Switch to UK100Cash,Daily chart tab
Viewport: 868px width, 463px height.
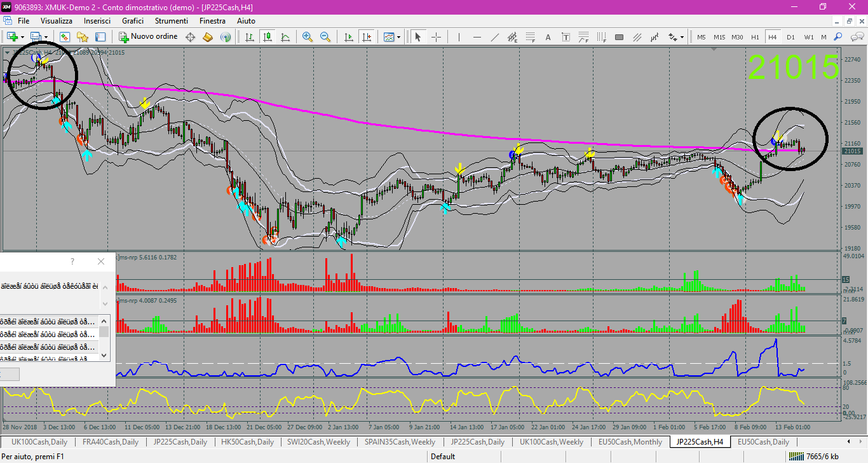[39, 442]
